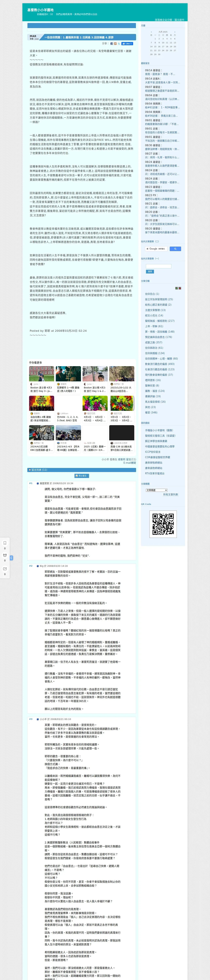Screen dimensions: 210x980
Task: Click the 予你看更多 section heading
Action: [x=35, y=363]
